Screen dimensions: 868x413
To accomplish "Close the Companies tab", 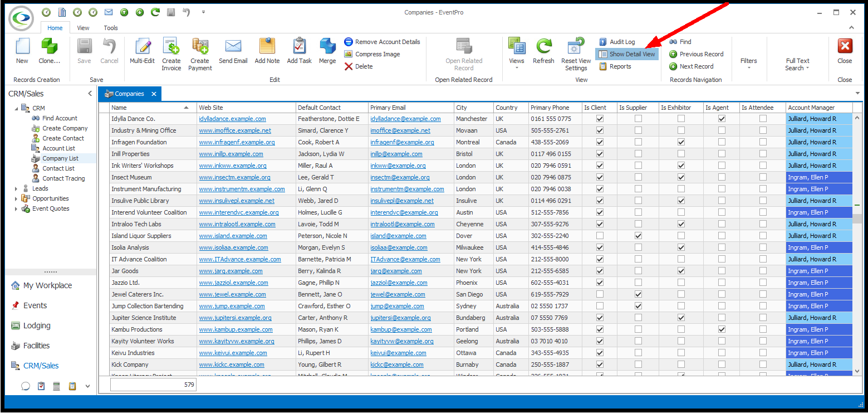I will (x=154, y=94).
